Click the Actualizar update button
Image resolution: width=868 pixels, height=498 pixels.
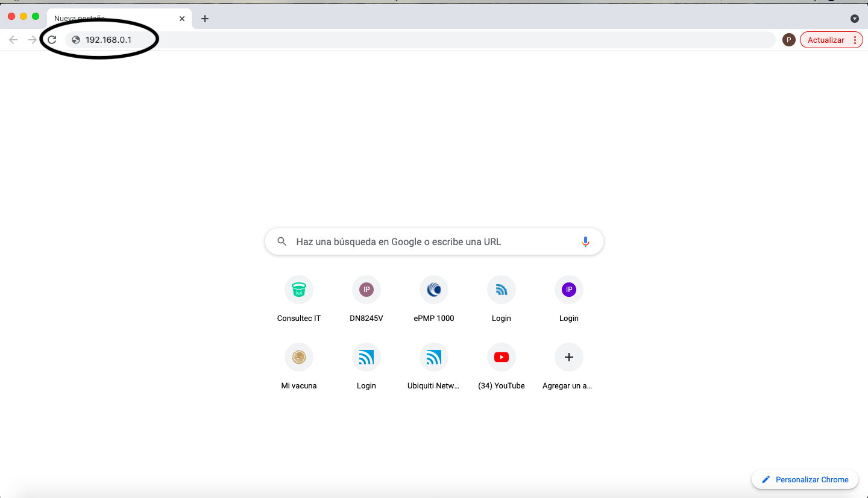825,40
